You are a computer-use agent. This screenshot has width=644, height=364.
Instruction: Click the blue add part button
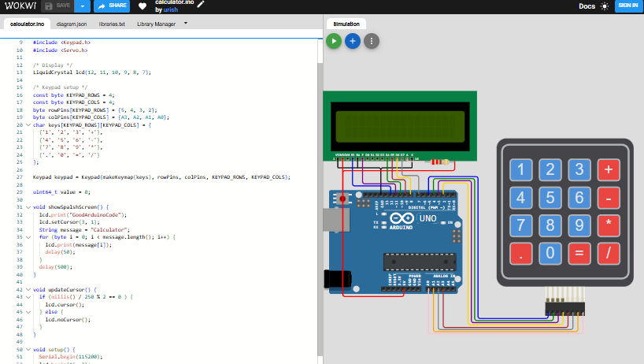[x=353, y=40]
